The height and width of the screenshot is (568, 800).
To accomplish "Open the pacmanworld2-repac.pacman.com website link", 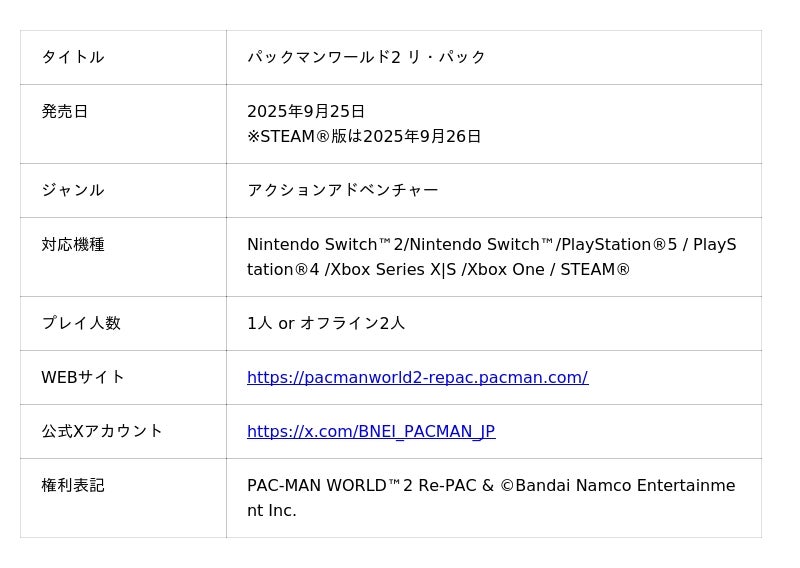I will point(417,377).
